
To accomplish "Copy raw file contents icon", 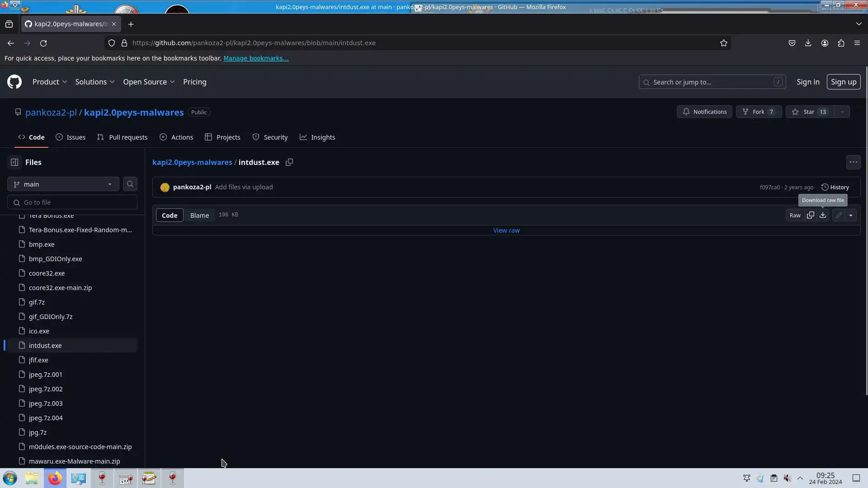I will tap(810, 216).
